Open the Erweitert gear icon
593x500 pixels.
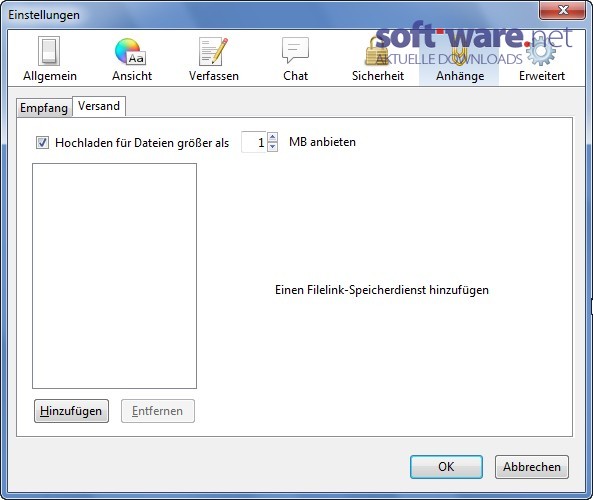click(541, 51)
